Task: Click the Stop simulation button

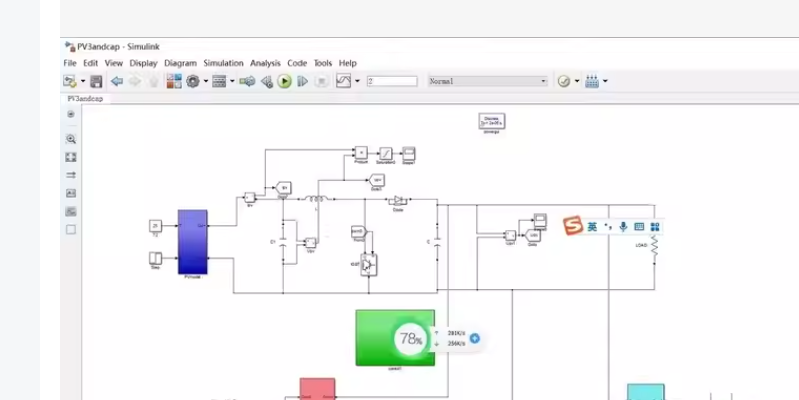Action: pos(321,81)
